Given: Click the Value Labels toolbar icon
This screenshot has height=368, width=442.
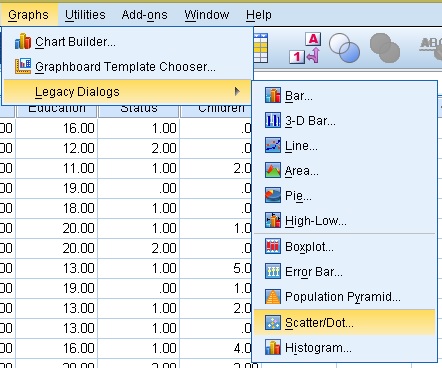Looking at the screenshot, I should (305, 48).
